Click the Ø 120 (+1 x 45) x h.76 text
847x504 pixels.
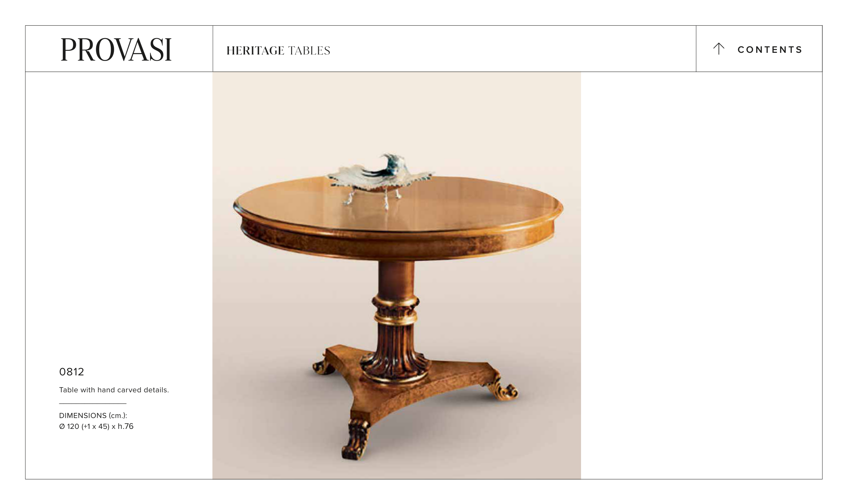(x=96, y=426)
